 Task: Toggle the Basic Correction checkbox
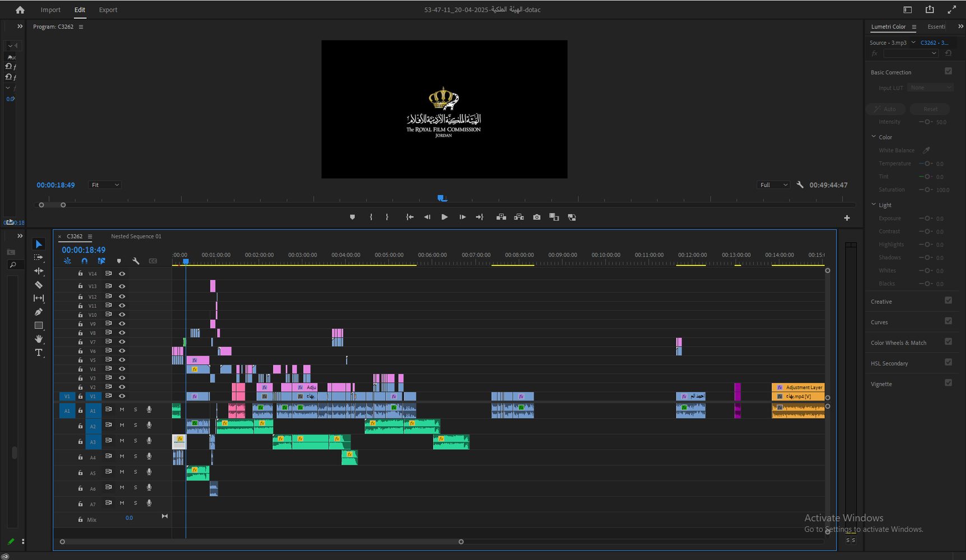coord(948,71)
